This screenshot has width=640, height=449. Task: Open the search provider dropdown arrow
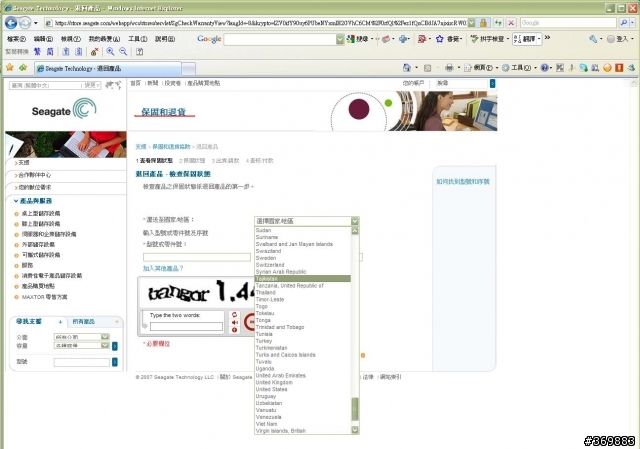pyautogui.click(x=632, y=23)
